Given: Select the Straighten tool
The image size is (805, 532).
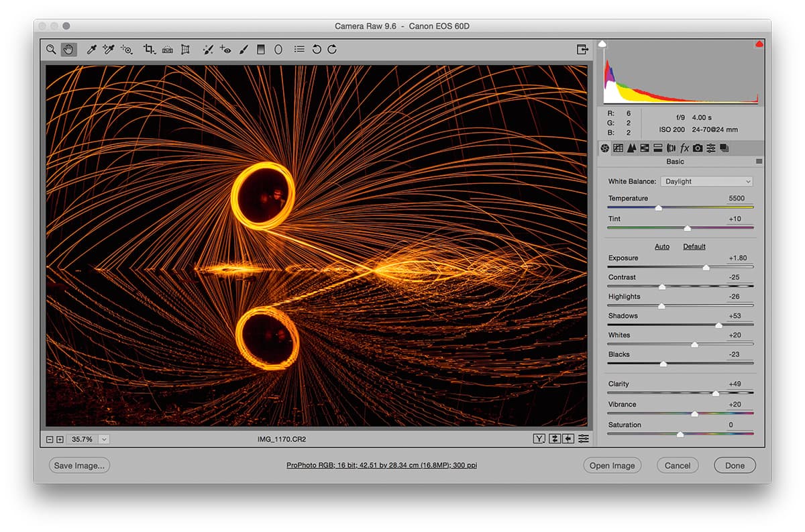Looking at the screenshot, I should [168, 50].
